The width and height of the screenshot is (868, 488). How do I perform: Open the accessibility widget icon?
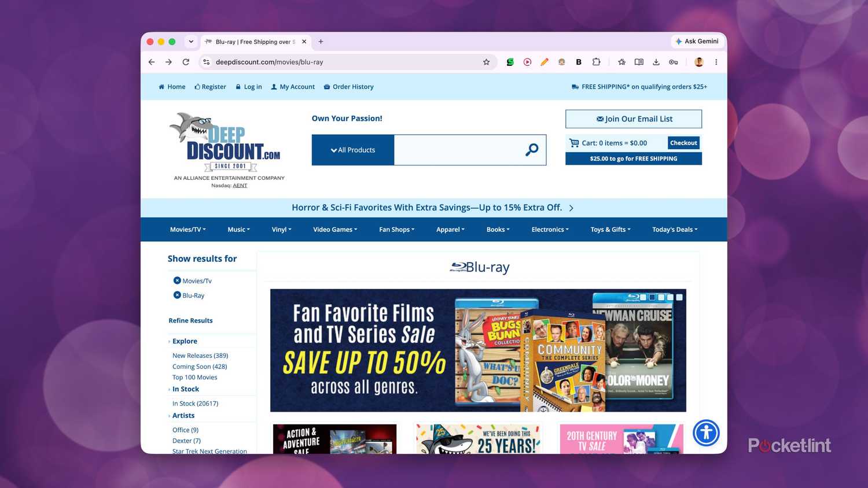click(x=706, y=432)
